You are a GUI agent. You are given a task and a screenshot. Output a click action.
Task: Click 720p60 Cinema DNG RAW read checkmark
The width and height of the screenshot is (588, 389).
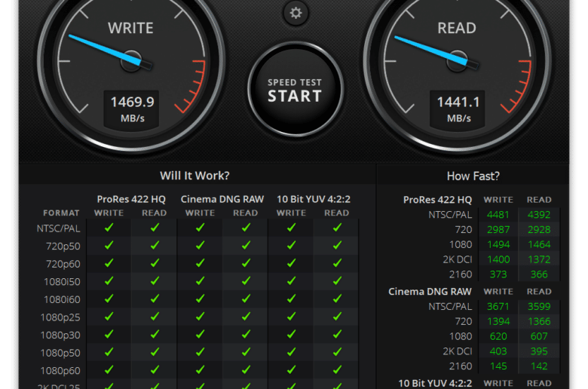[x=246, y=263]
